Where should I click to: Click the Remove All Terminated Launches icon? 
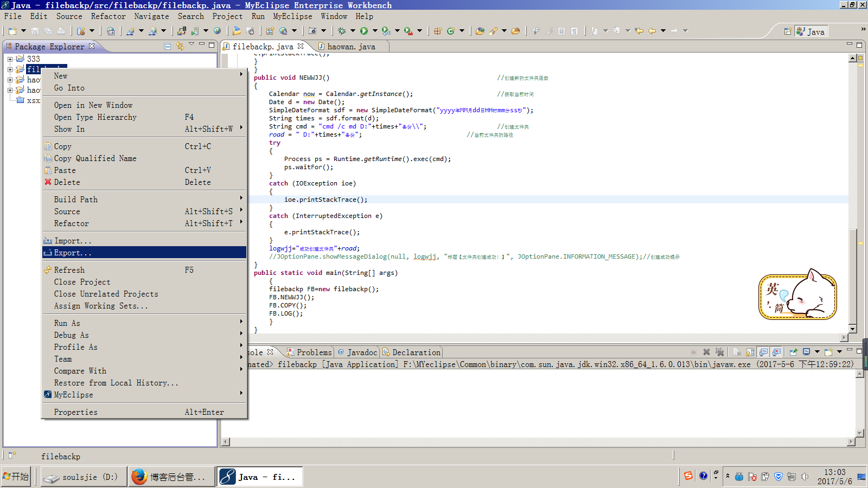pos(720,352)
